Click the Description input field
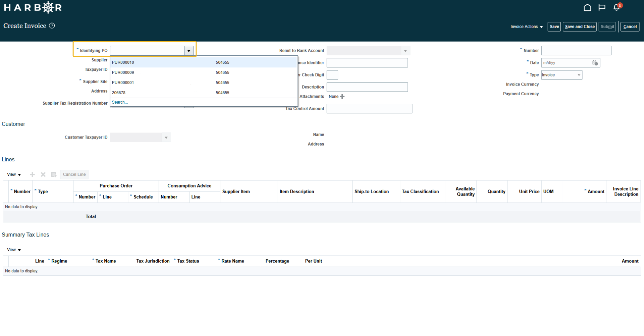Screen dimensions: 644x336 click(367, 87)
